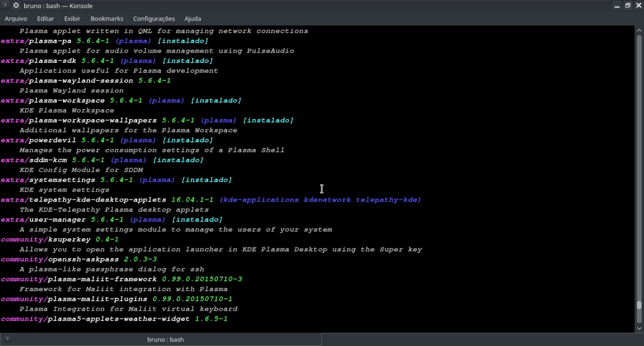Open the Ajuda menu
644x346 pixels.
coord(193,19)
